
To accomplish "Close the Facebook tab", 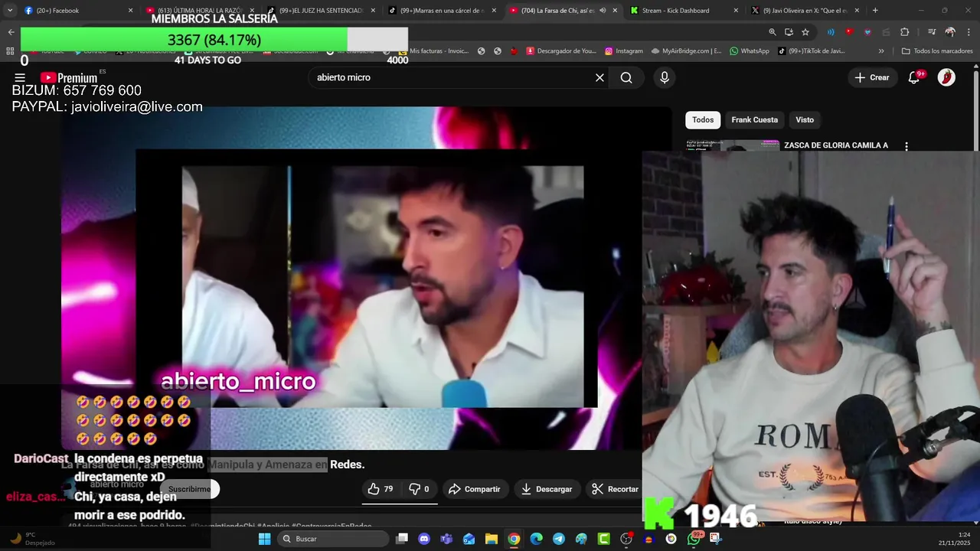I will (130, 11).
